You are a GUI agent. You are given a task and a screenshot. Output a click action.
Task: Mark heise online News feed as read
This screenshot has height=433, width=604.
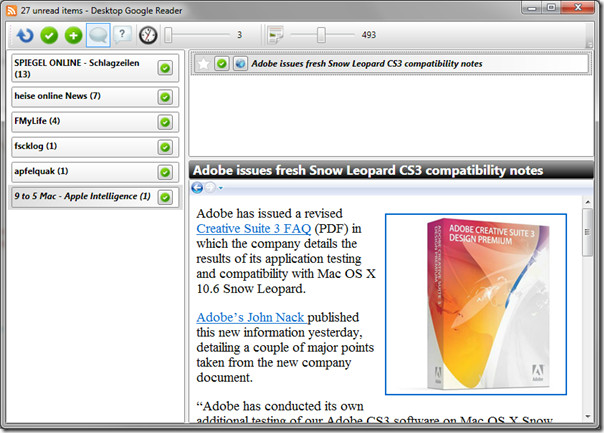(x=165, y=97)
